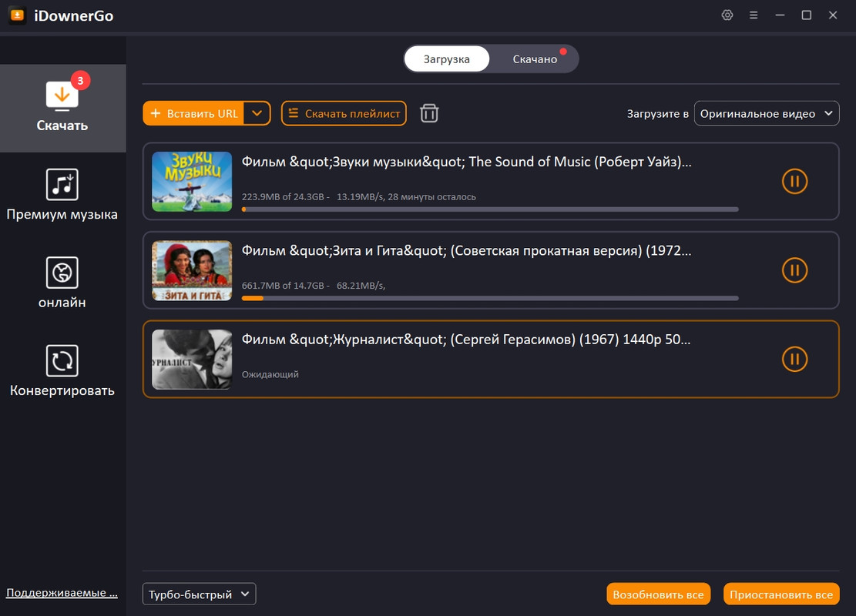Switch to the Скачано tab
This screenshot has height=616, width=856.
point(535,59)
